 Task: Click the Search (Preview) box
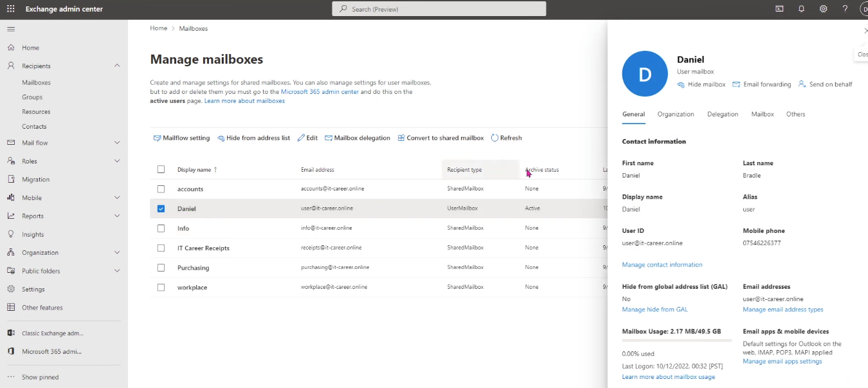click(439, 9)
